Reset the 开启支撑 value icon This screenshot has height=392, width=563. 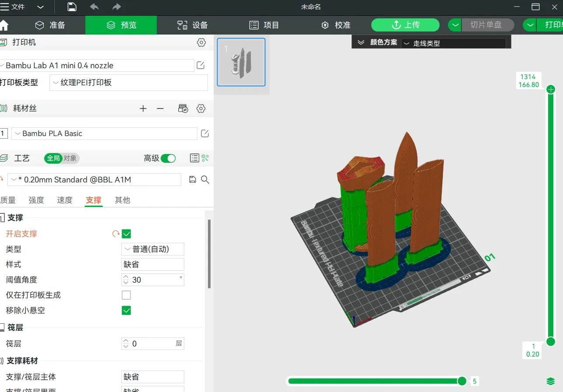point(116,234)
